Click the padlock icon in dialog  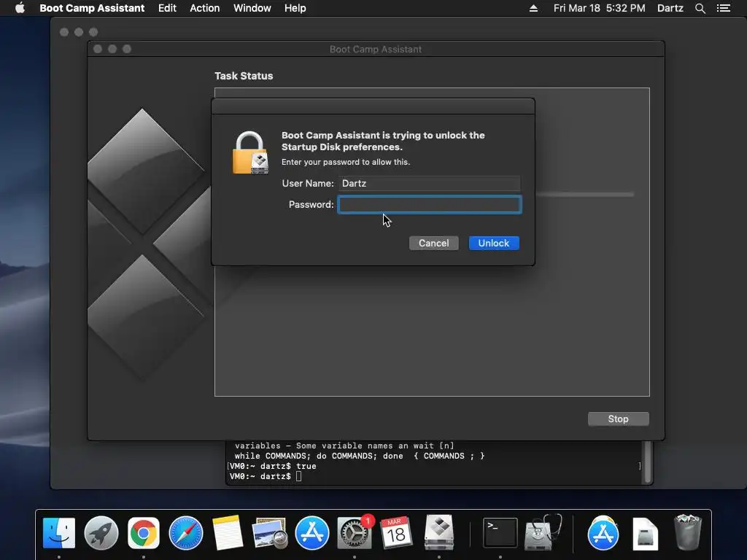pyautogui.click(x=251, y=153)
